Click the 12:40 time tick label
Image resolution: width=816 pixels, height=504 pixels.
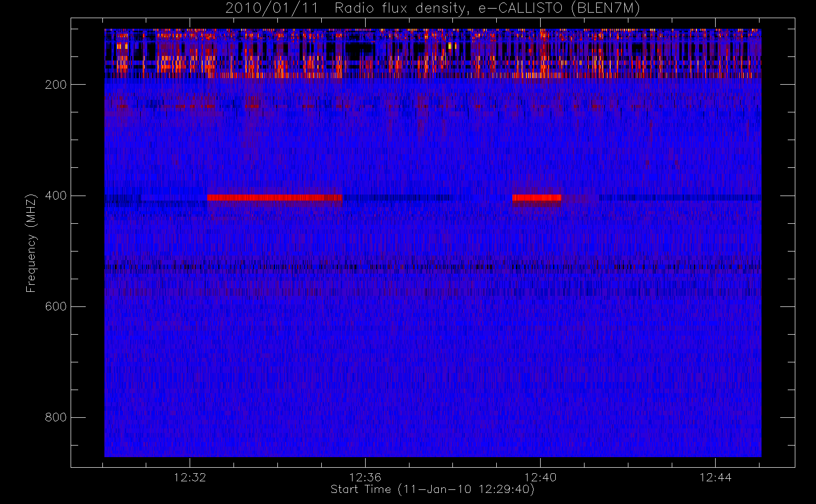point(540,477)
